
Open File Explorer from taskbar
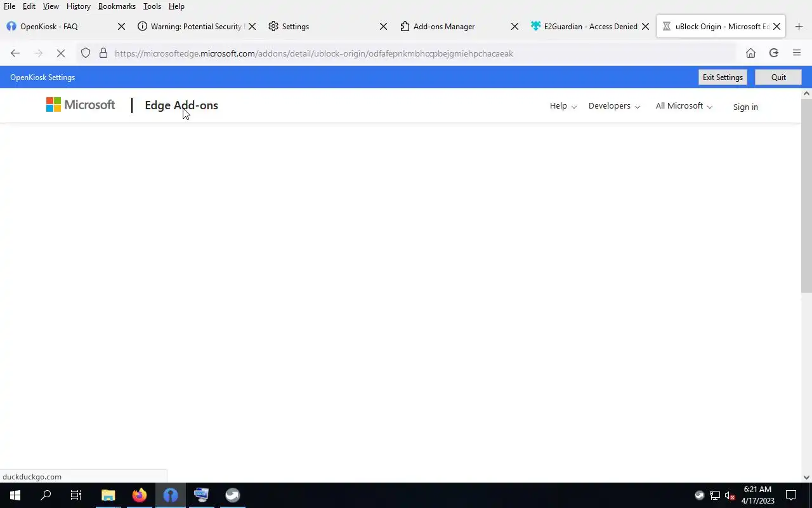click(x=108, y=495)
